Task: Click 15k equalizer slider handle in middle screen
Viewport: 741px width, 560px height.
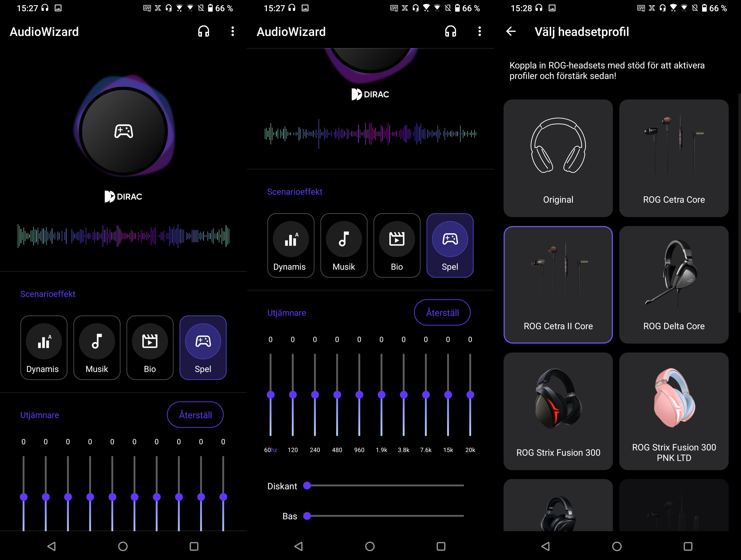Action: coord(448,395)
